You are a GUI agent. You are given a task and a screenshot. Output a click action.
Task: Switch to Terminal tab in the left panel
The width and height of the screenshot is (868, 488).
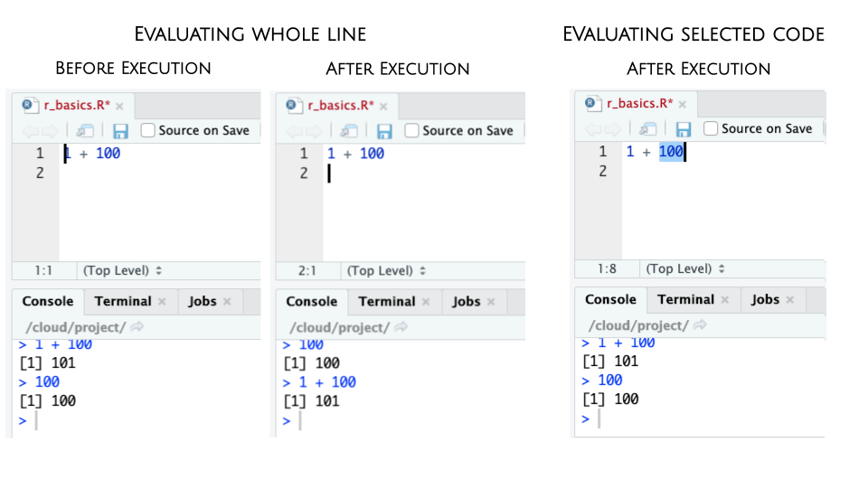point(123,301)
